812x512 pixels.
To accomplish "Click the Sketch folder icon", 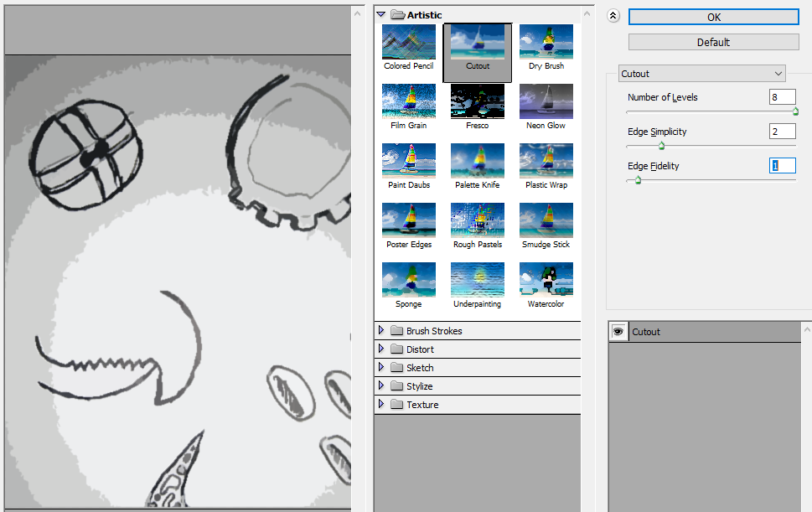I will point(396,367).
